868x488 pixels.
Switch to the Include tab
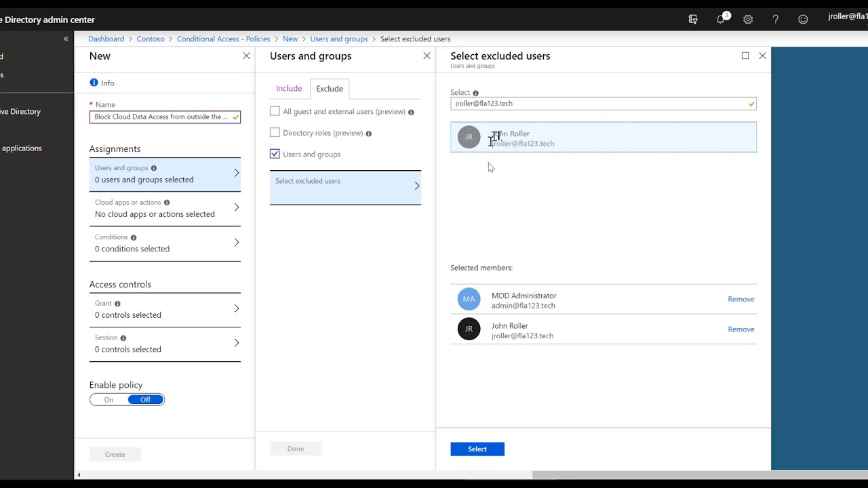point(289,89)
